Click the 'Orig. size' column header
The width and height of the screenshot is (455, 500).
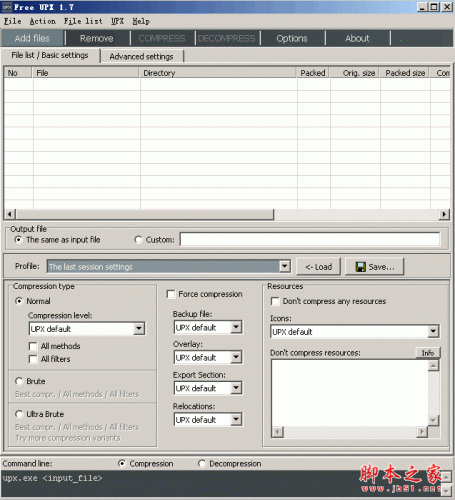354,73
